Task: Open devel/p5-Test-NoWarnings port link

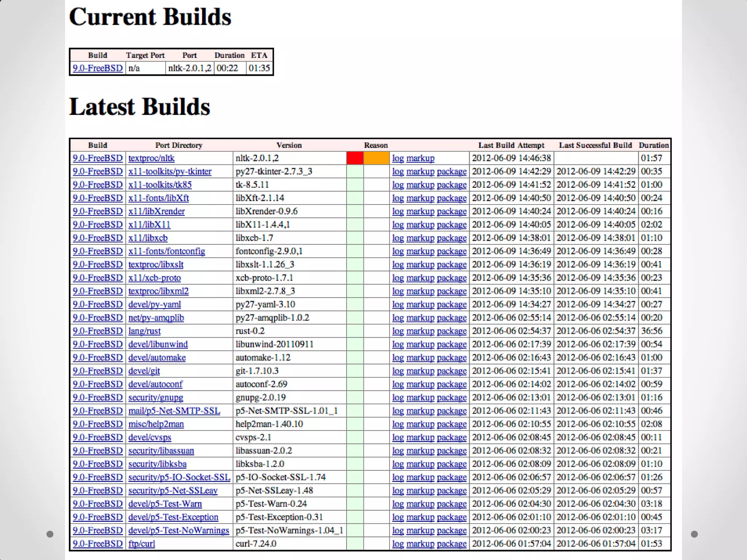Action: click(x=178, y=530)
